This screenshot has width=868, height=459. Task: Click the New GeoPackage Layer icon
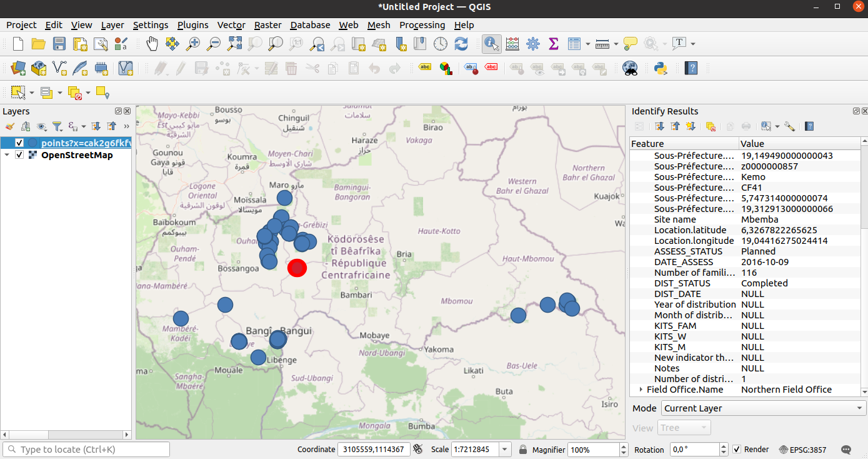[39, 68]
